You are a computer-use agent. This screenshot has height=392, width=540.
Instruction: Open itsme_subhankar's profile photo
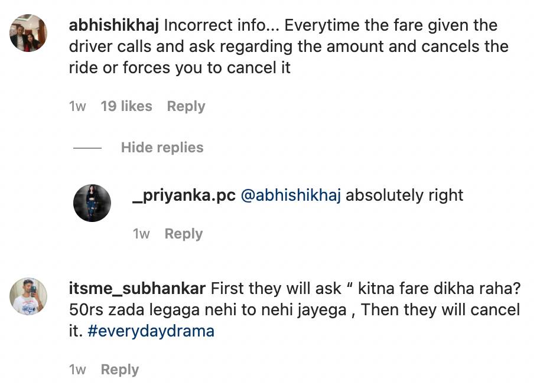point(29,296)
